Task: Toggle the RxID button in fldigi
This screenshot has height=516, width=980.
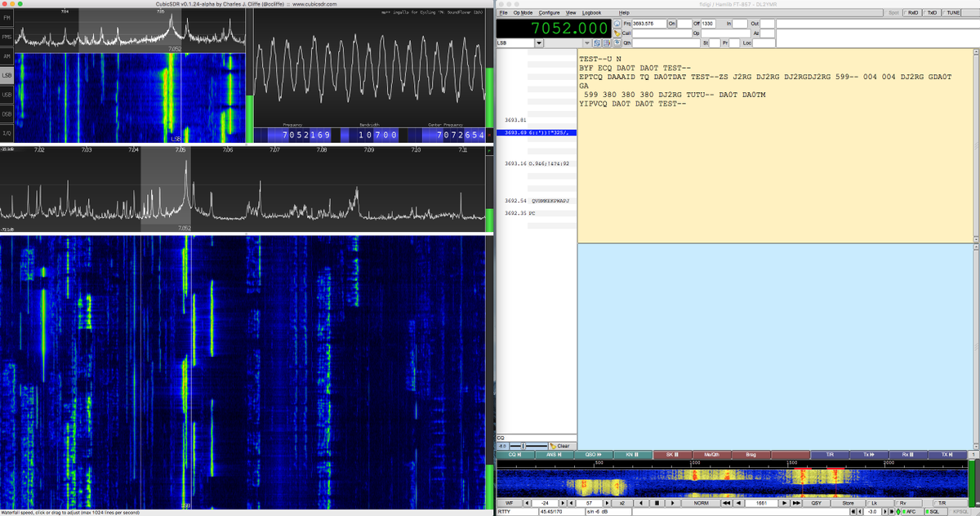Action: pyautogui.click(x=913, y=13)
